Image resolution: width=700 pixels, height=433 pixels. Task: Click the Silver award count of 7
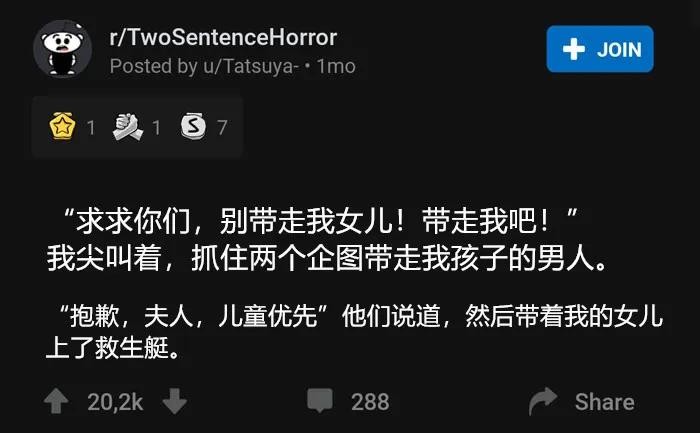coord(222,127)
